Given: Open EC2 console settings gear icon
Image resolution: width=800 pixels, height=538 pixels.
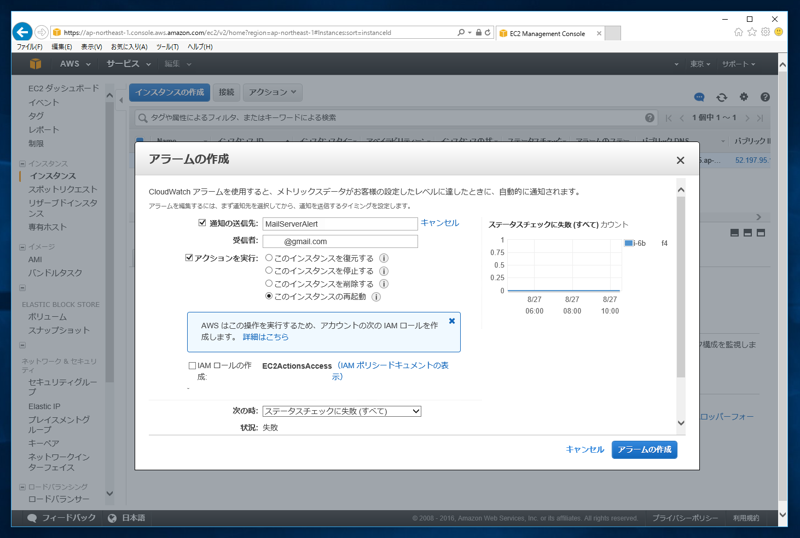Looking at the screenshot, I should (x=744, y=96).
